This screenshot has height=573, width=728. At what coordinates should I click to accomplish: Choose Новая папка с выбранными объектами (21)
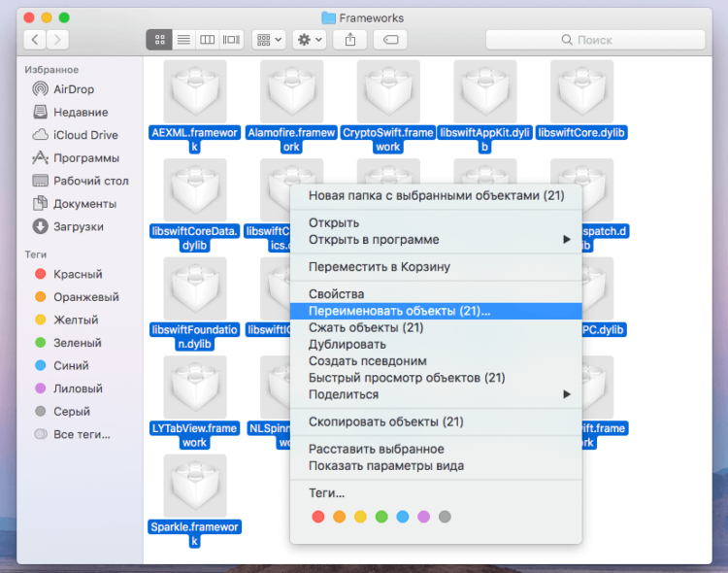point(436,195)
